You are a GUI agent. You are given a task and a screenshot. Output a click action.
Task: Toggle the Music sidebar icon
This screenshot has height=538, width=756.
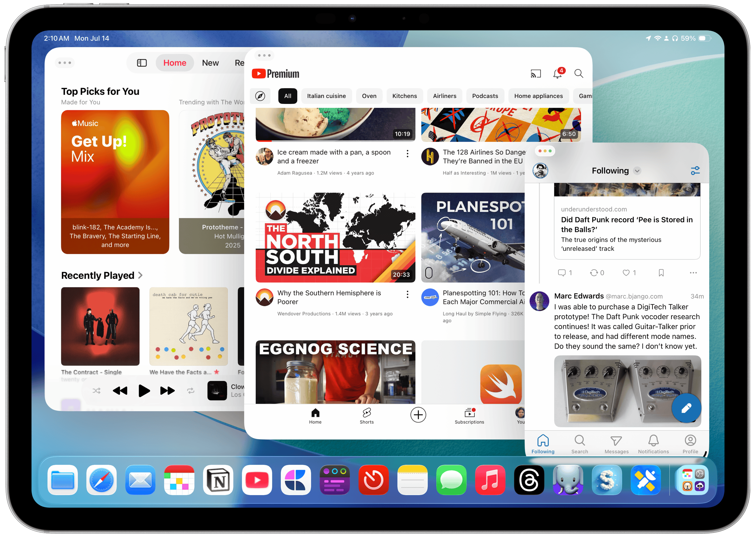tap(142, 63)
